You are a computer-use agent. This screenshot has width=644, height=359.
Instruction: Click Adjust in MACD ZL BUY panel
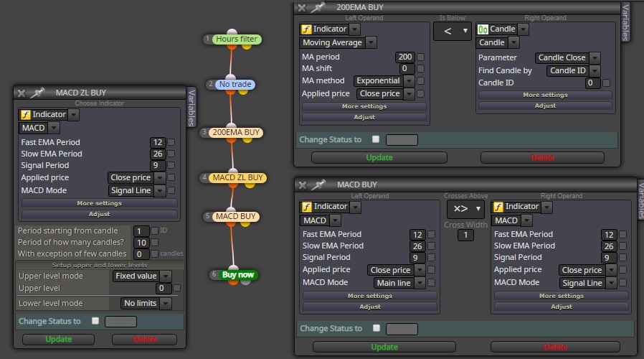[x=100, y=214]
